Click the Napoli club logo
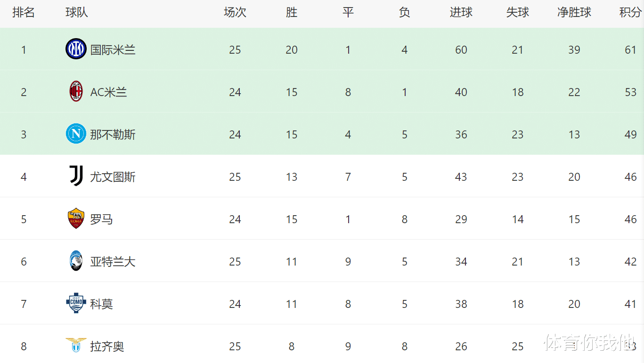The image size is (644, 363). (x=76, y=134)
